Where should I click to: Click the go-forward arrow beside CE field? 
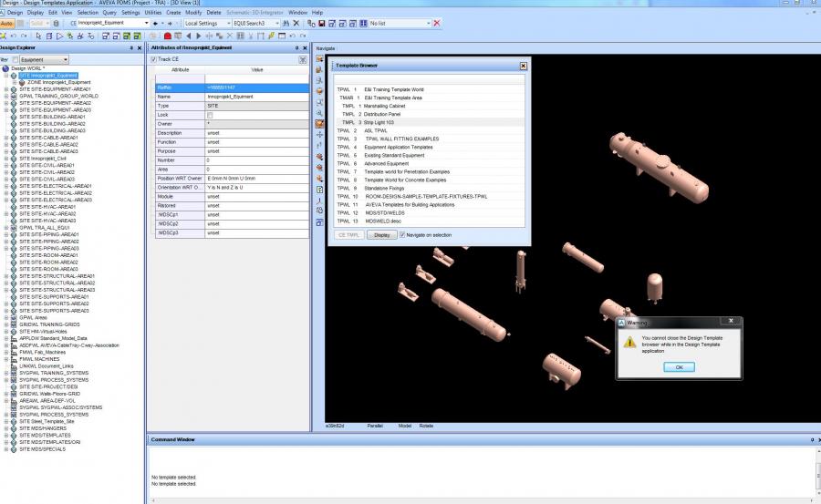(170, 23)
